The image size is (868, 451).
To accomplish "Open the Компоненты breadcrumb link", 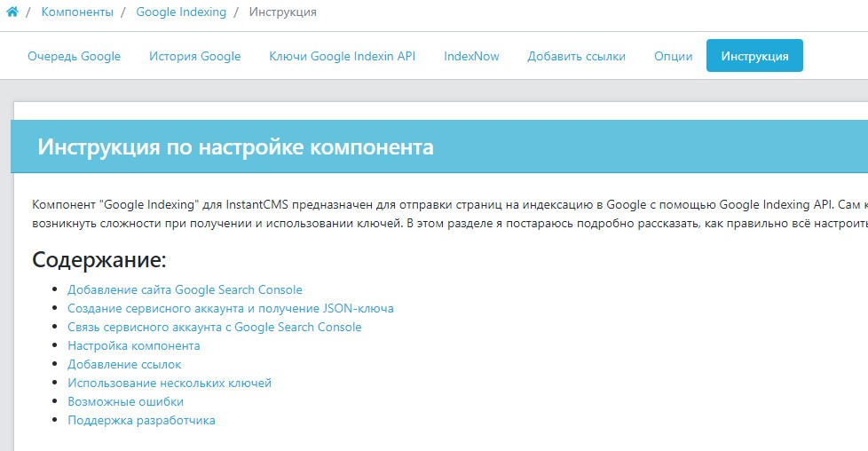I will tap(77, 12).
